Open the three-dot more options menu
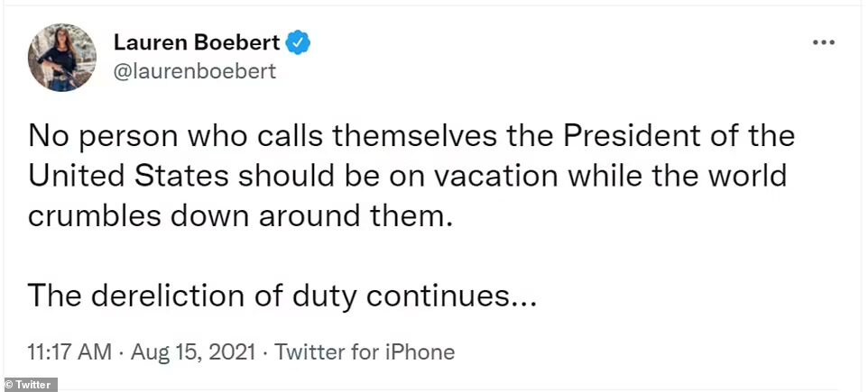Viewport: 868px width, 392px height. (x=823, y=42)
